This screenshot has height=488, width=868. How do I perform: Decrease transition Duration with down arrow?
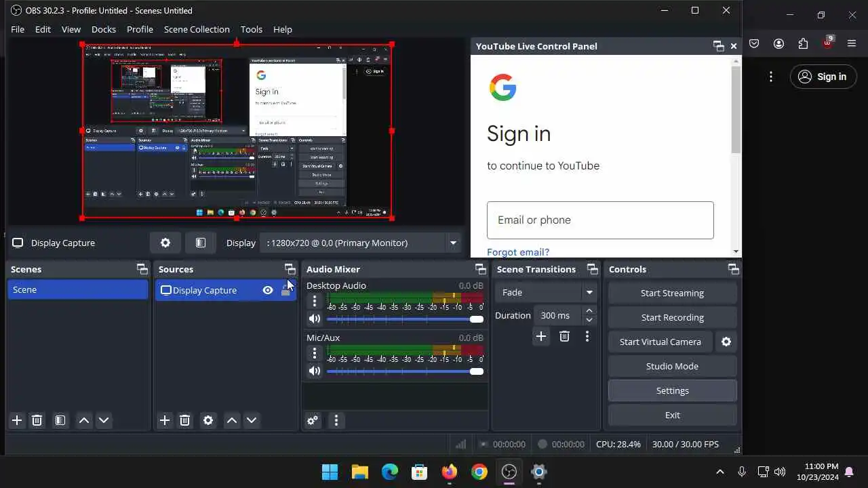coord(589,320)
